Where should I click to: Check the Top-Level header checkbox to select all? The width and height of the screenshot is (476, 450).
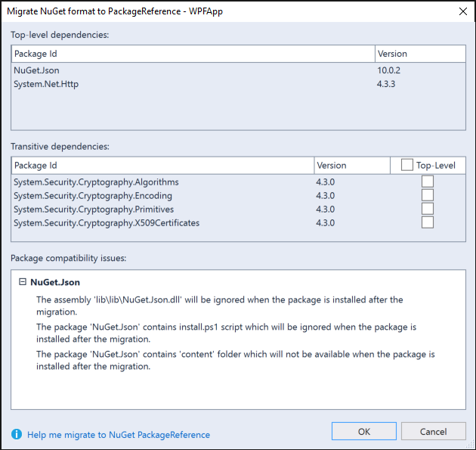[406, 165]
